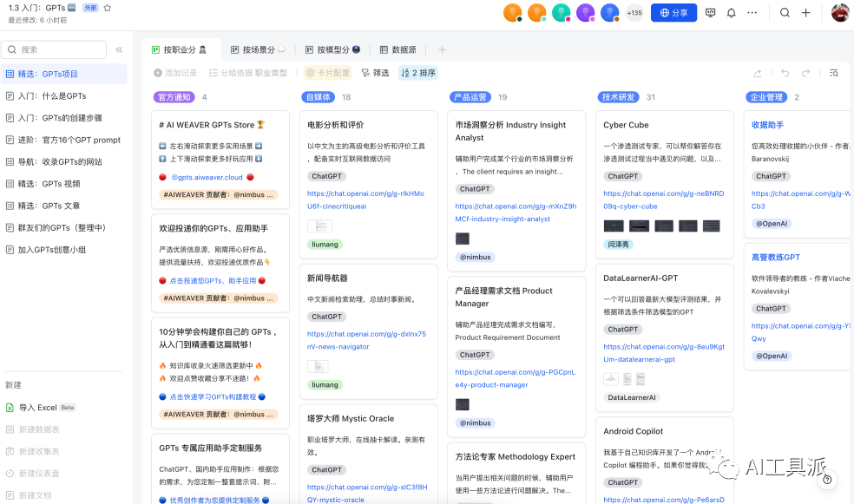
Task: Open 精选: GPTs 文章 in the sidebar
Action: click(64, 206)
